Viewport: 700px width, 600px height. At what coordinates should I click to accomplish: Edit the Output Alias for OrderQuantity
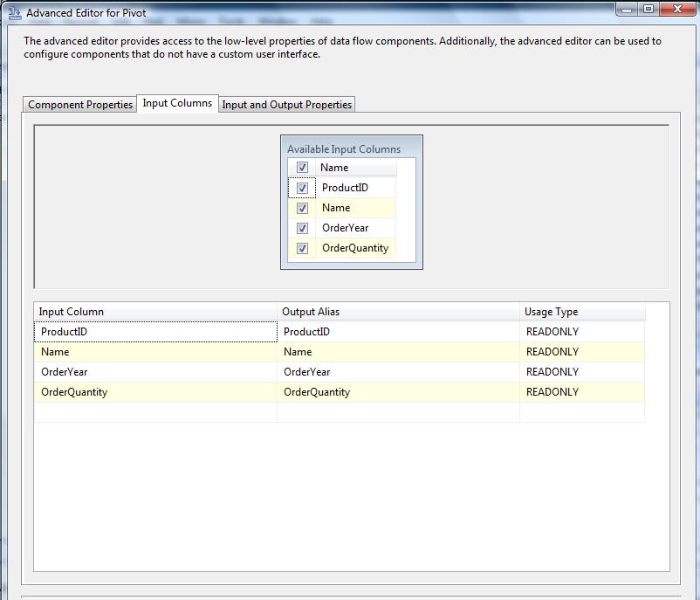click(397, 392)
